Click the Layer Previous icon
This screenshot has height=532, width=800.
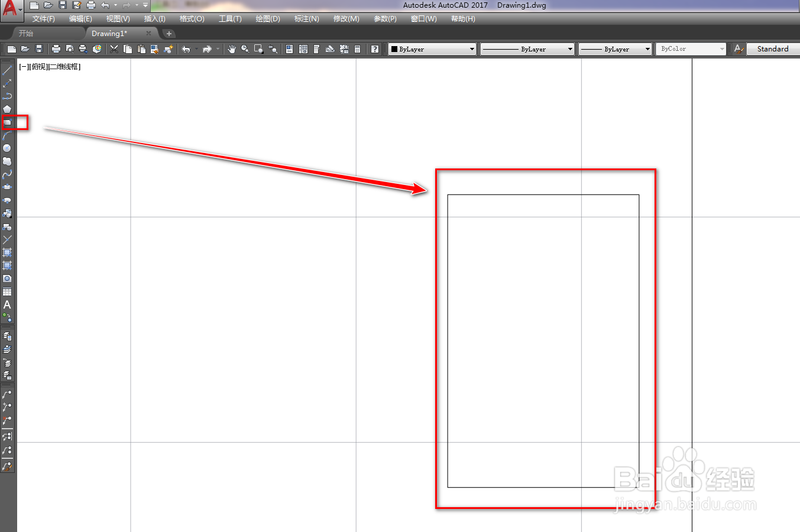(7, 362)
